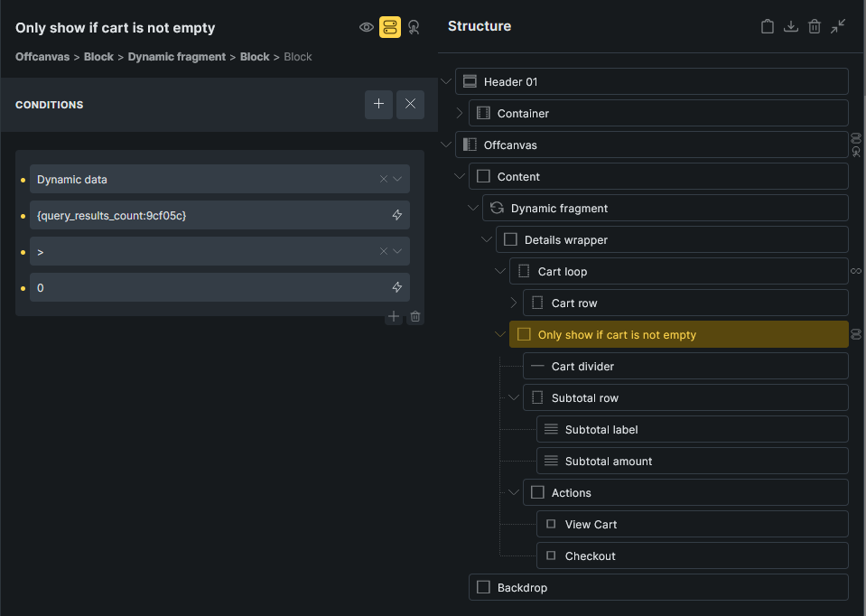866x616 pixels.
Task: Delete all with Structure trash icon
Action: pos(815,26)
